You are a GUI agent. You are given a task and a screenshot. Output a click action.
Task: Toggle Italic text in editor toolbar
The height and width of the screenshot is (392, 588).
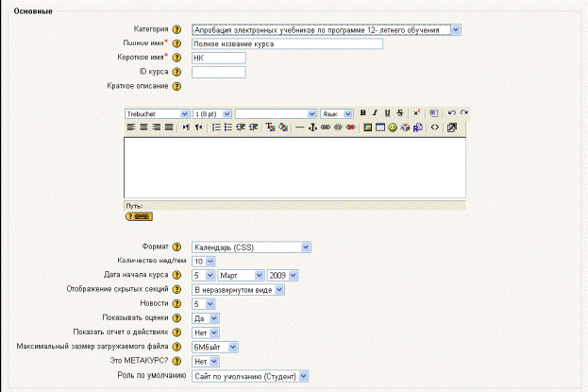375,113
